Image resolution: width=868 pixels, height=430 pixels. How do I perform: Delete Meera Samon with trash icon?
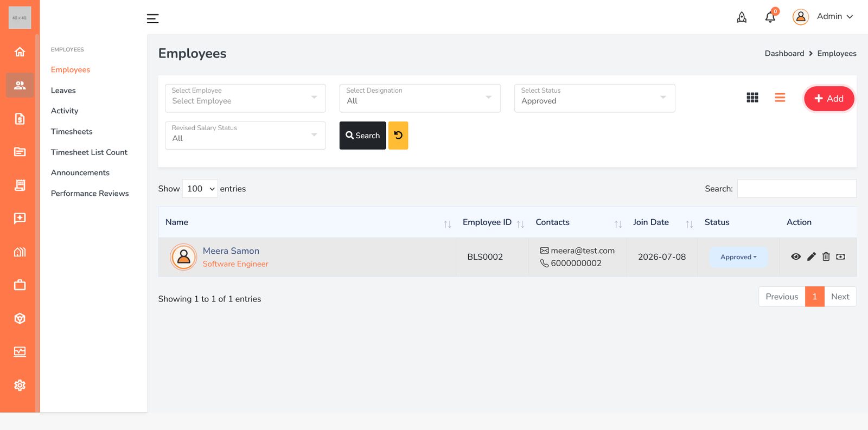pyautogui.click(x=826, y=257)
